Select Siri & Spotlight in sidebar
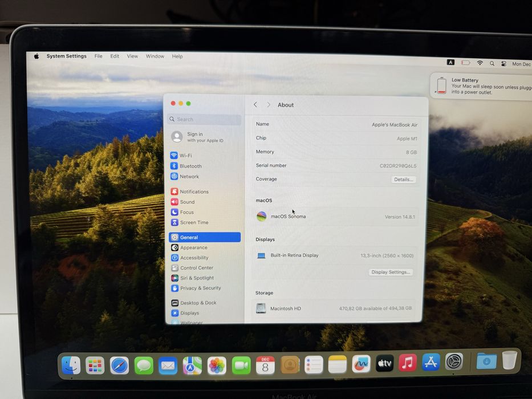 (205, 278)
